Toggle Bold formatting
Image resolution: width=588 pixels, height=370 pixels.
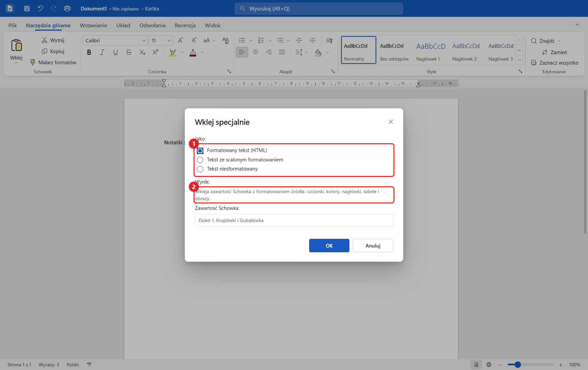(x=89, y=52)
